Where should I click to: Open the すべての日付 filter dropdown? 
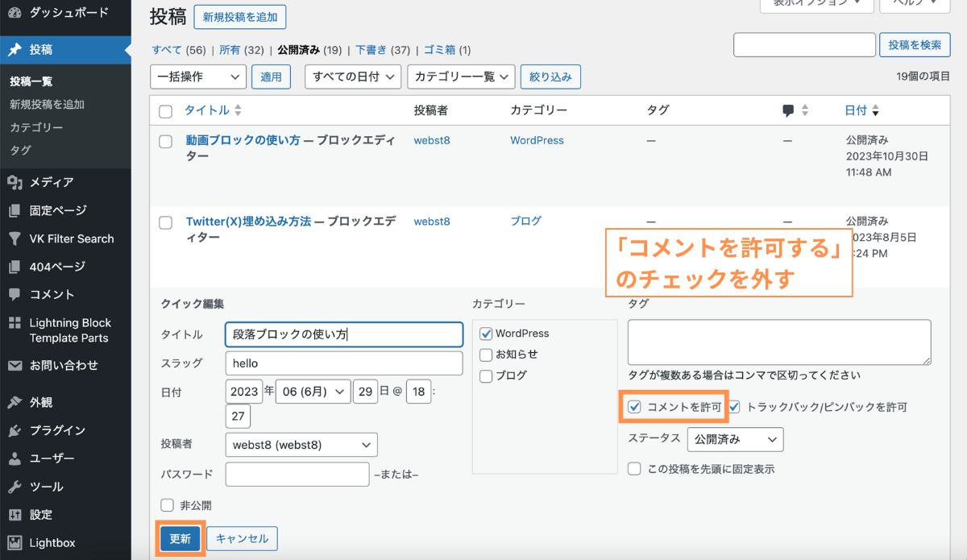click(352, 77)
